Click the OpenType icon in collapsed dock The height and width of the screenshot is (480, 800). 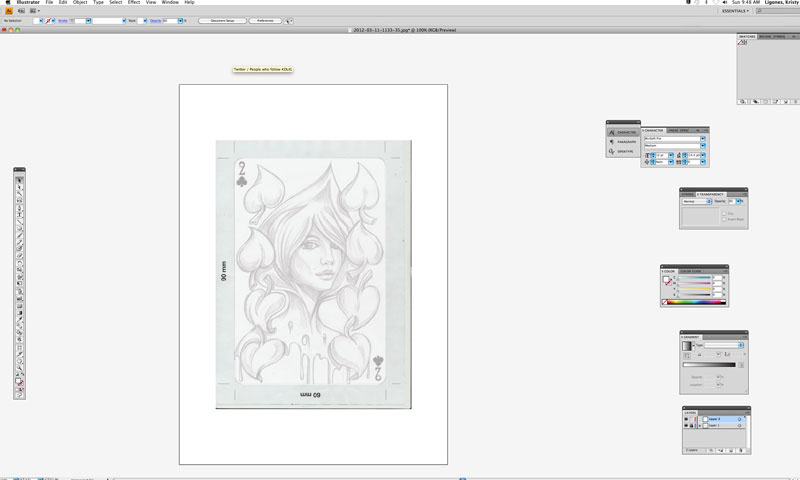point(623,151)
